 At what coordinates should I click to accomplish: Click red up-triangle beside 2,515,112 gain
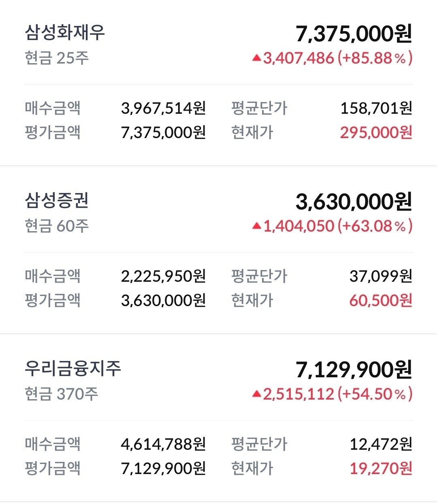[256, 394]
